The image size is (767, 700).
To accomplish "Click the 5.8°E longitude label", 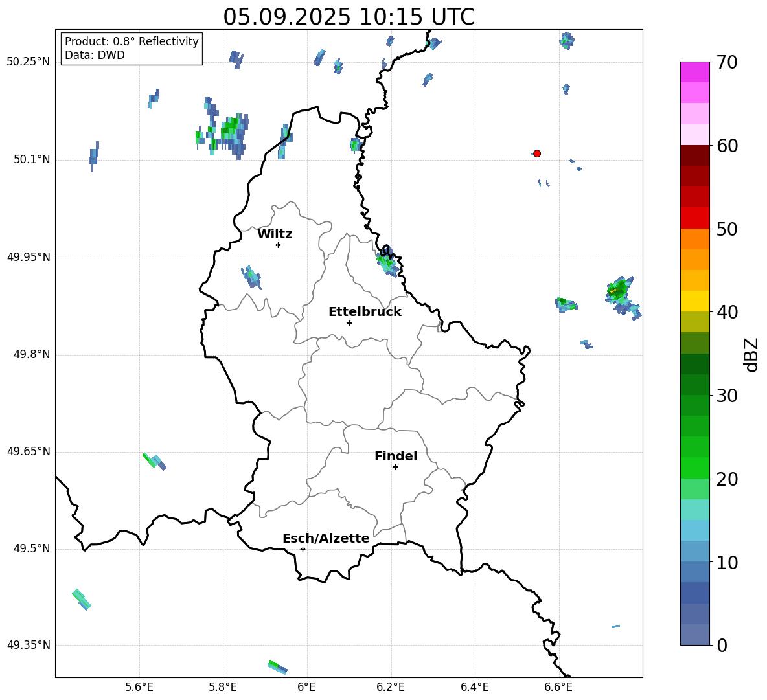I will coord(223,687).
